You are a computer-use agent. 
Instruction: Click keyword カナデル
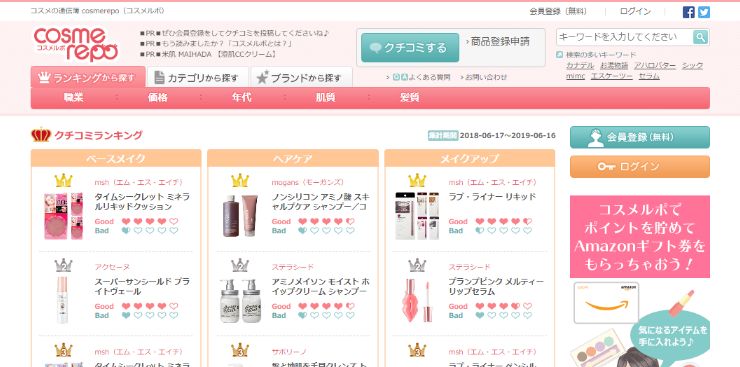click(580, 66)
